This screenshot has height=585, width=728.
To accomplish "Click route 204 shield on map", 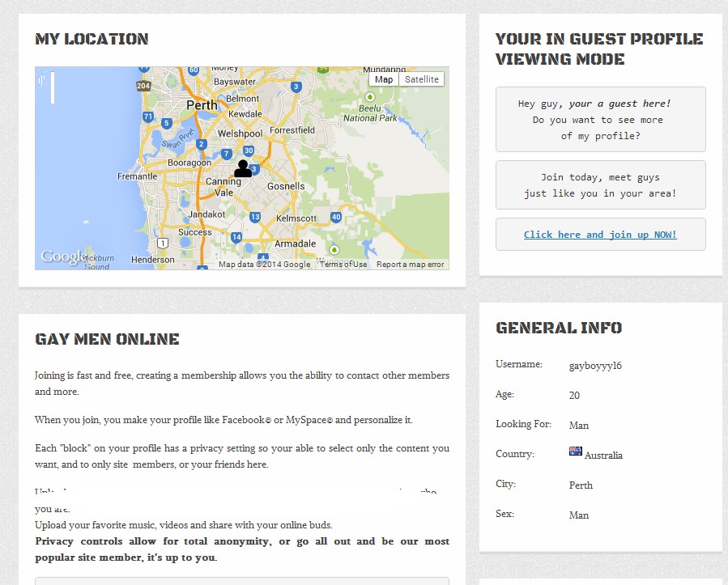I will pos(143,85).
